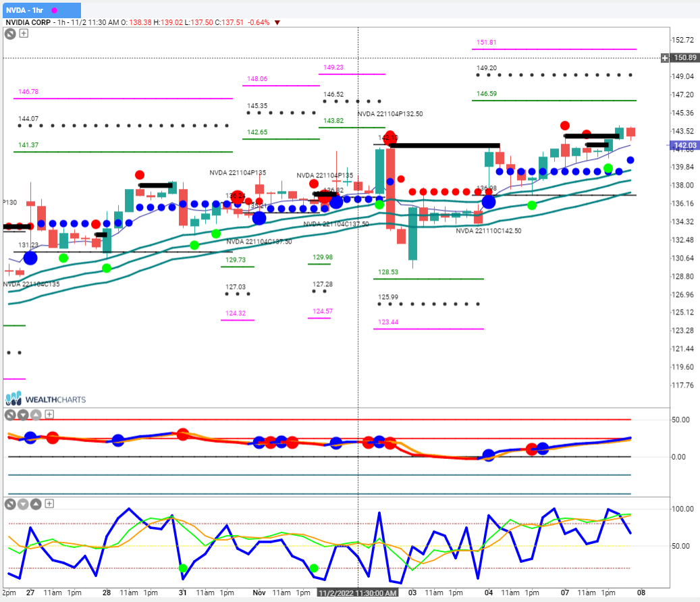The width and height of the screenshot is (700, 602).
Task: Click the 148.06 magenta level label
Action: (x=257, y=79)
